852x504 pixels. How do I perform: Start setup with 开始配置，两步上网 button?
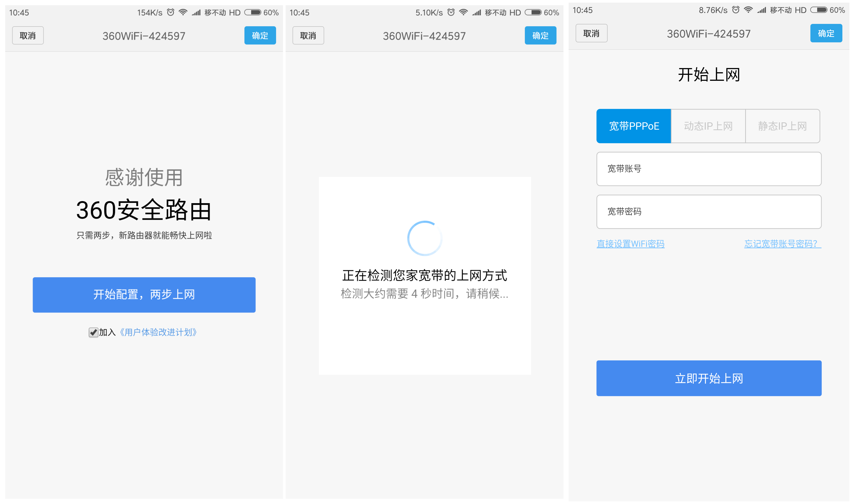coord(144,295)
